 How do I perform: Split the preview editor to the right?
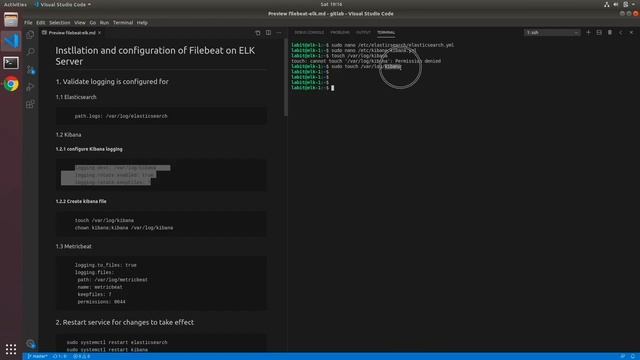(268, 33)
